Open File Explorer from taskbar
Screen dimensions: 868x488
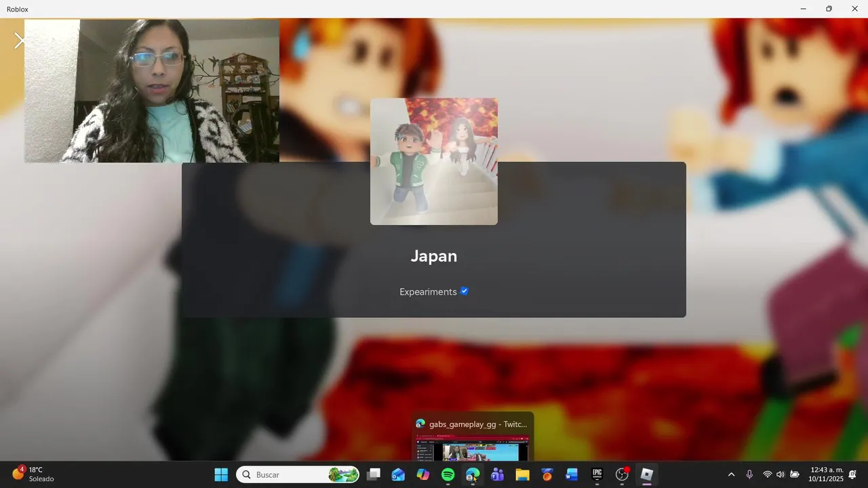click(522, 474)
